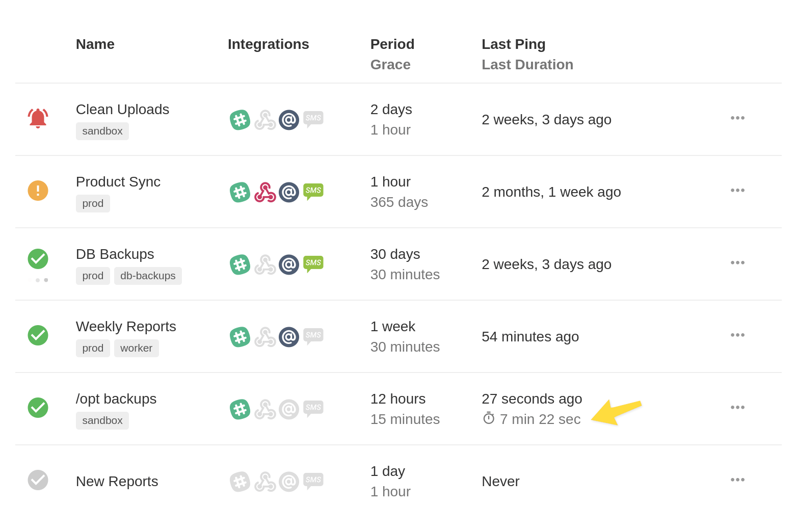Click the 12 hours period for /opt backups
797x532 pixels.
[397, 399]
